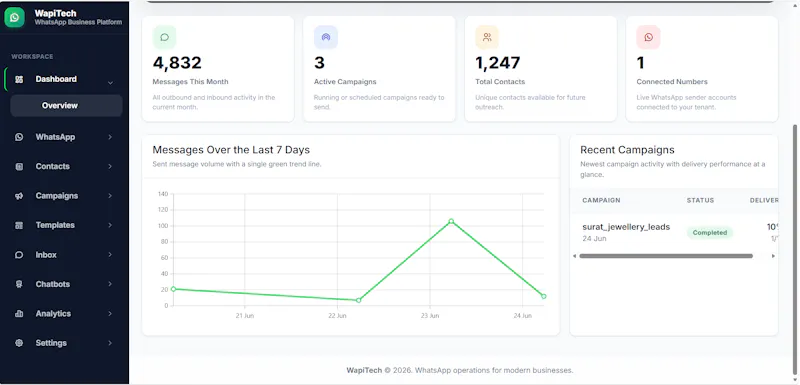Click the Total Contacts label
800x385 pixels.
tap(500, 82)
